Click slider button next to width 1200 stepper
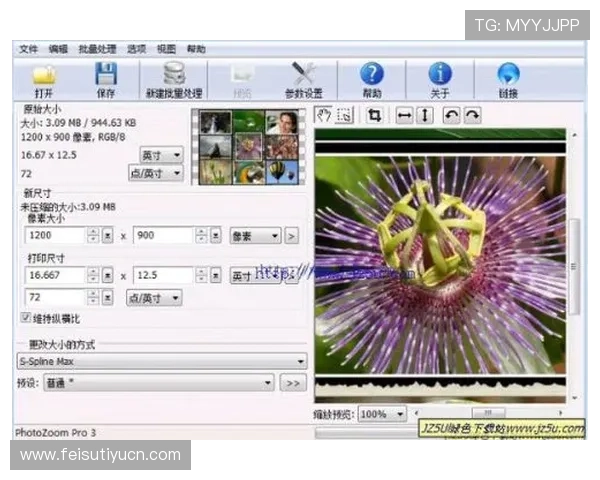600x480 pixels. 108,235
